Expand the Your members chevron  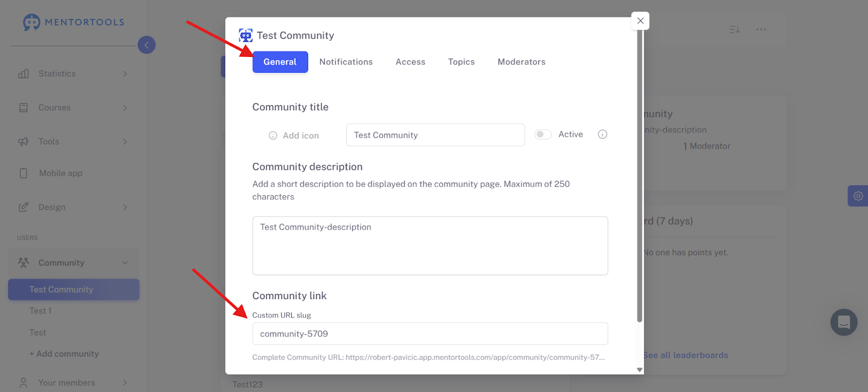click(125, 383)
